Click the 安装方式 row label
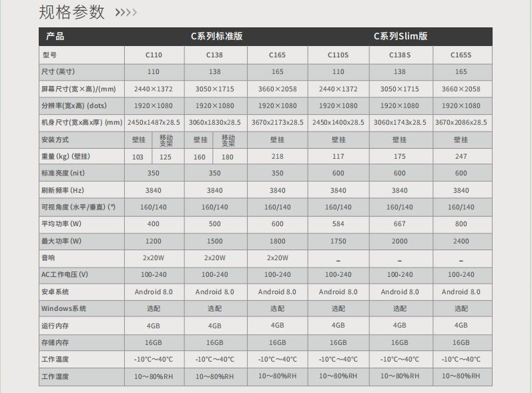532x393 pixels. coord(55,139)
